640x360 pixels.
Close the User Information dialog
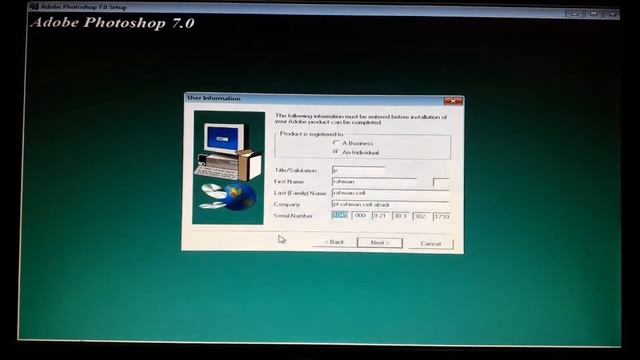453,101
